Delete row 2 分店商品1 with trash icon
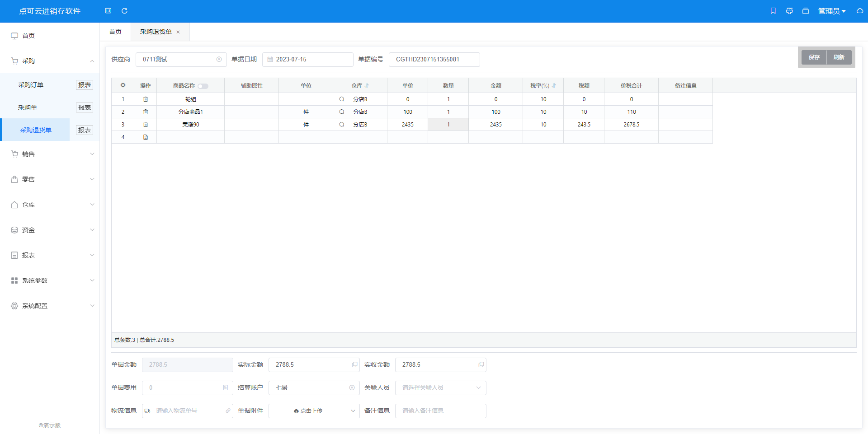The image size is (868, 434). tap(146, 112)
